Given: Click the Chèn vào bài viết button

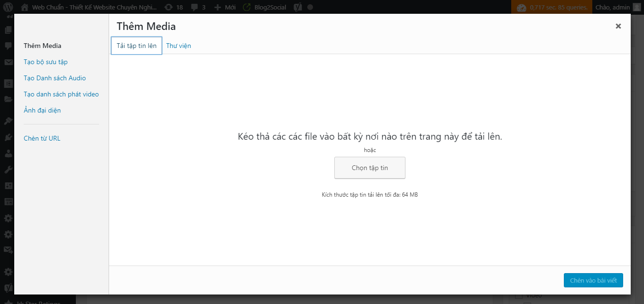Looking at the screenshot, I should click(x=593, y=280).
